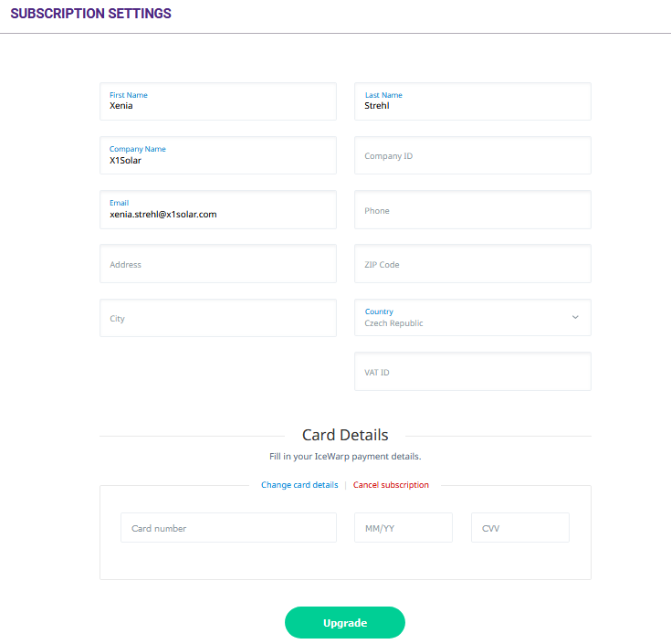Click the VAT ID field

473,372
